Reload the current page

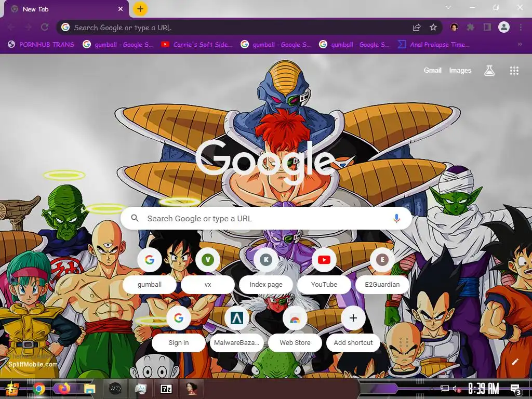tap(45, 27)
